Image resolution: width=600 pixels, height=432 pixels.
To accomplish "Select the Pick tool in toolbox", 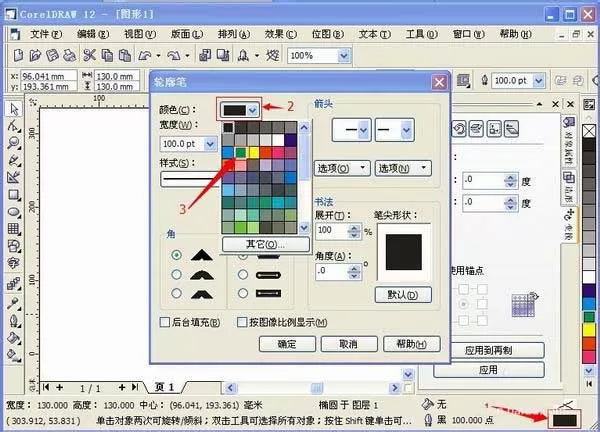I will 14,109.
